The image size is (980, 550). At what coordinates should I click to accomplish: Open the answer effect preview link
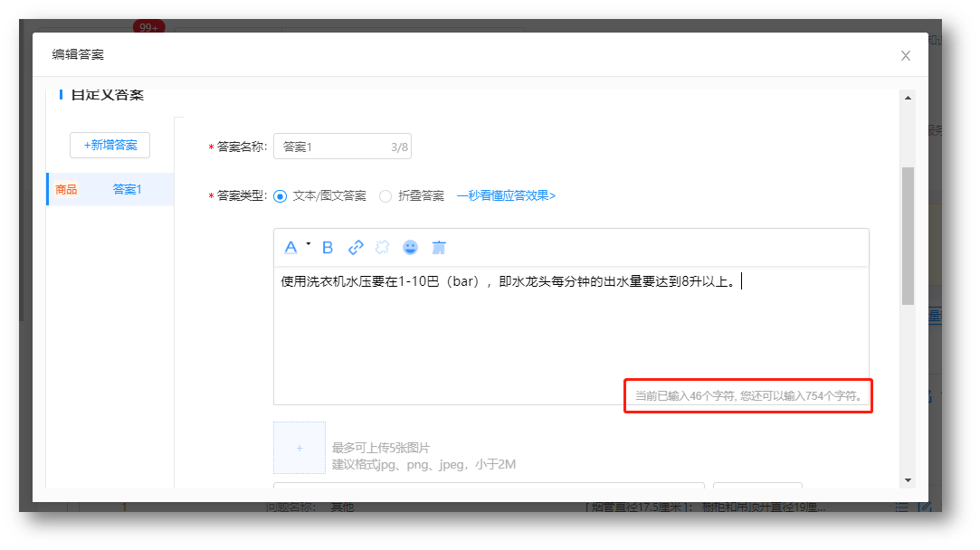point(506,195)
